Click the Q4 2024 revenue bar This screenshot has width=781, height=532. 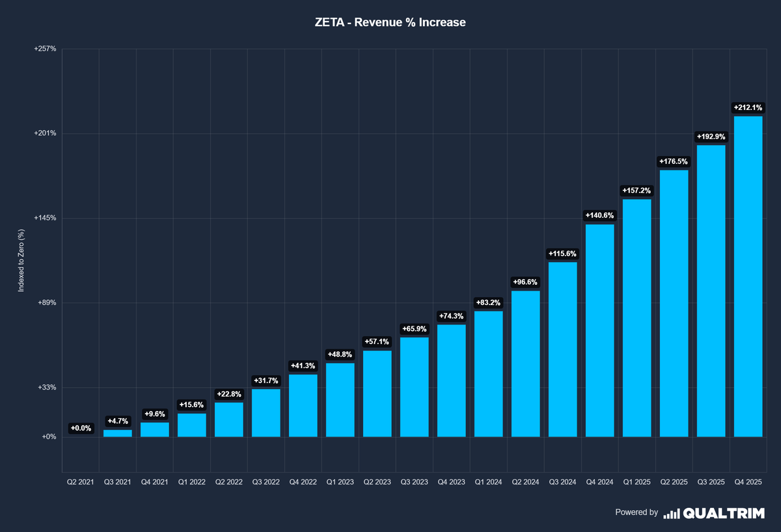(x=599, y=330)
